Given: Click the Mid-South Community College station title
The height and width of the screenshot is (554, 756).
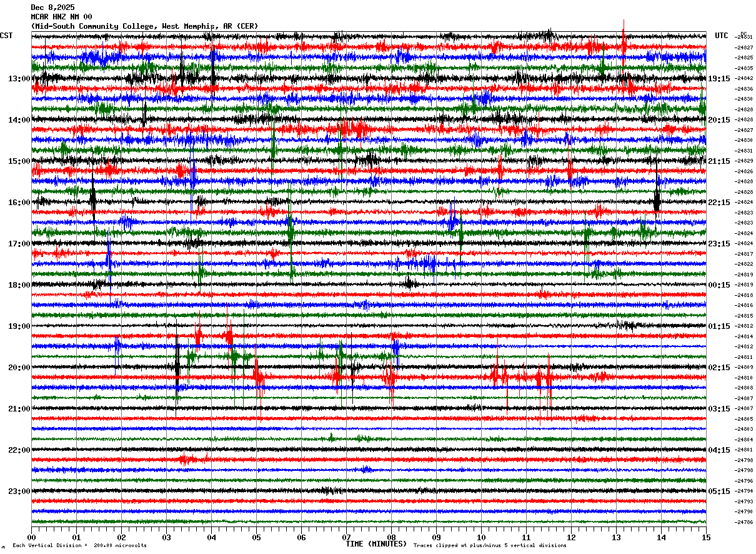Looking at the screenshot, I should [144, 26].
